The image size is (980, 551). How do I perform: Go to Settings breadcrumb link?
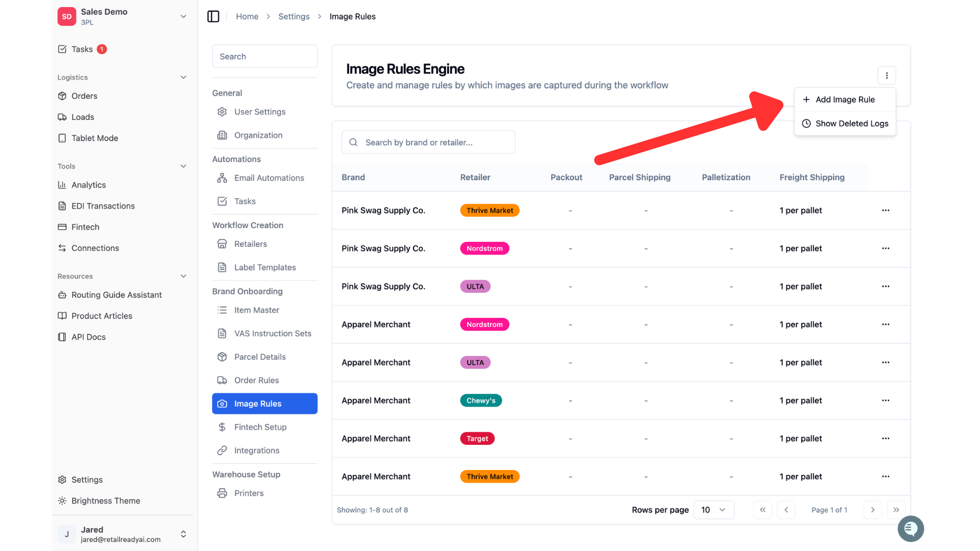[x=293, y=16]
